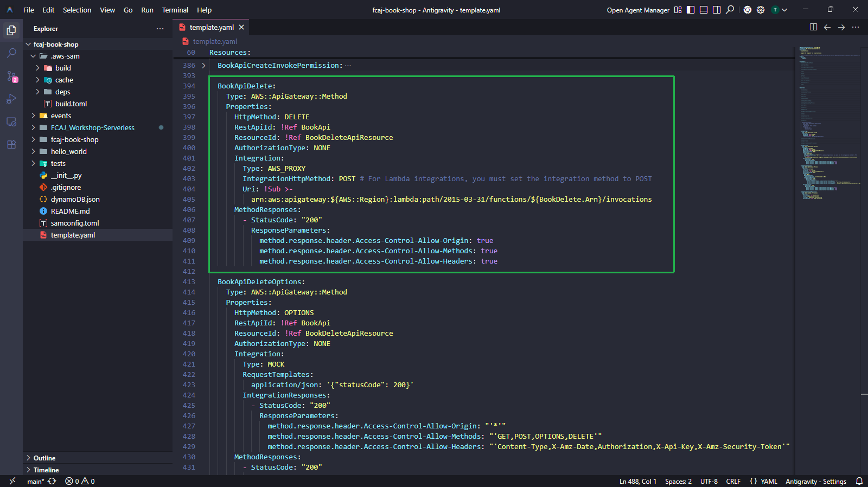868x487 pixels.
Task: Close the template.yaml tab
Action: click(x=241, y=27)
